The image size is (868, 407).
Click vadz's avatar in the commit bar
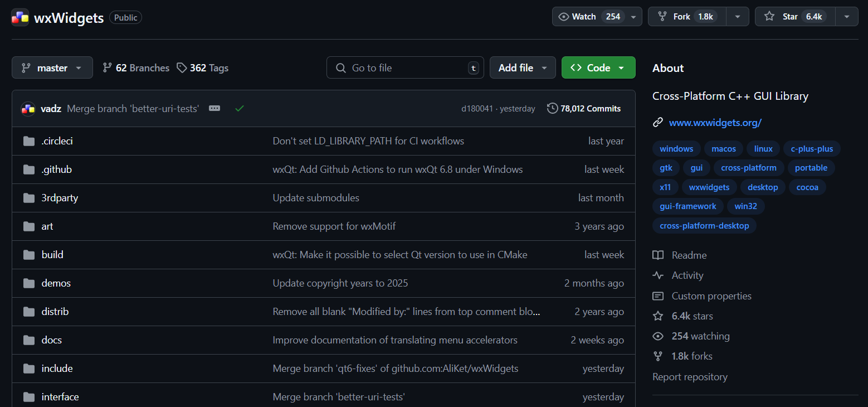pos(28,109)
